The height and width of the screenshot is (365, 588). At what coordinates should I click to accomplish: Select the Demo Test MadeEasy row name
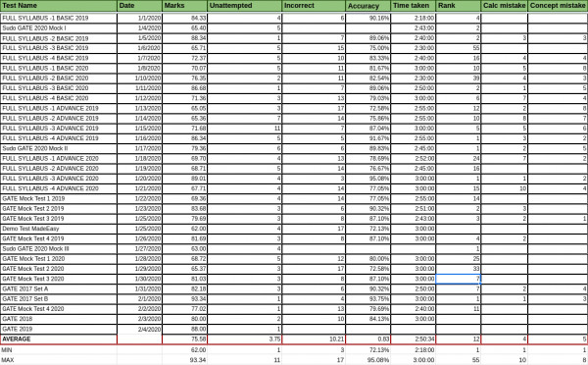(x=59, y=229)
